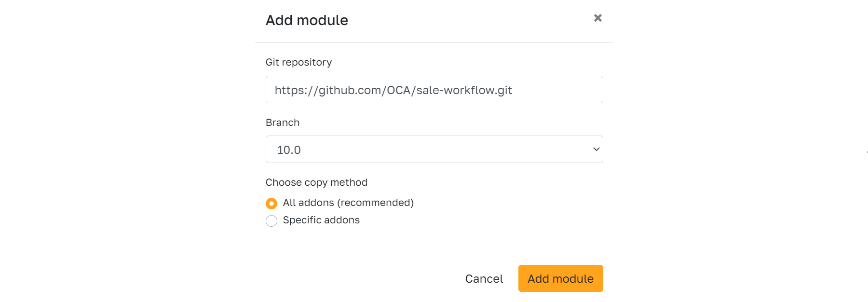Select the 10.0 branch value
The image size is (868, 302).
[x=289, y=150]
